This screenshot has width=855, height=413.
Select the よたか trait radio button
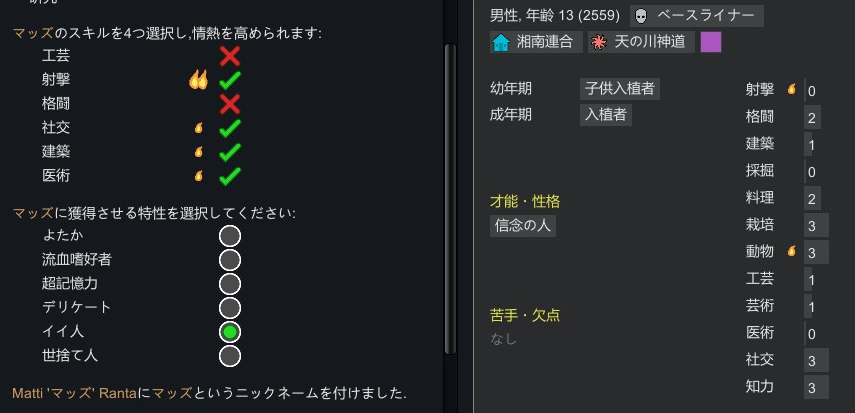230,236
